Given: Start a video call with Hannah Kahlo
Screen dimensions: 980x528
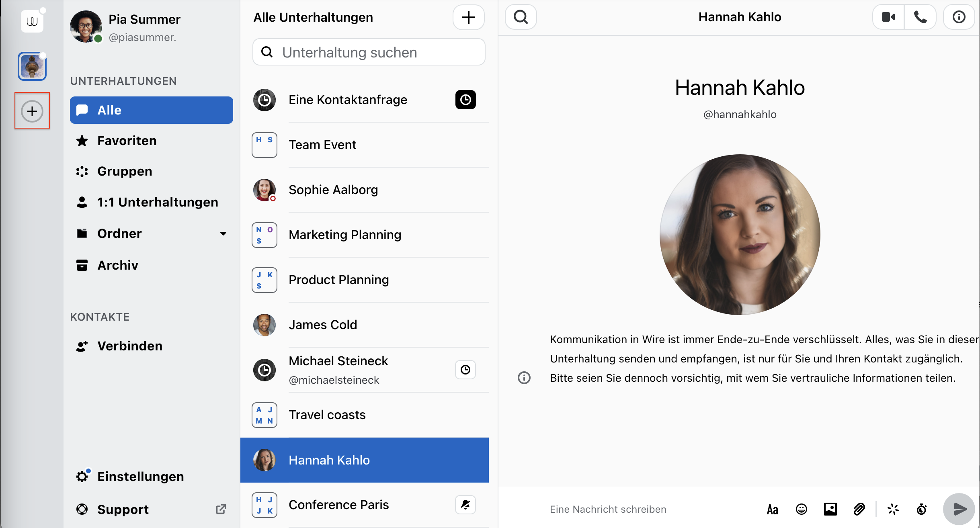Looking at the screenshot, I should (x=888, y=17).
